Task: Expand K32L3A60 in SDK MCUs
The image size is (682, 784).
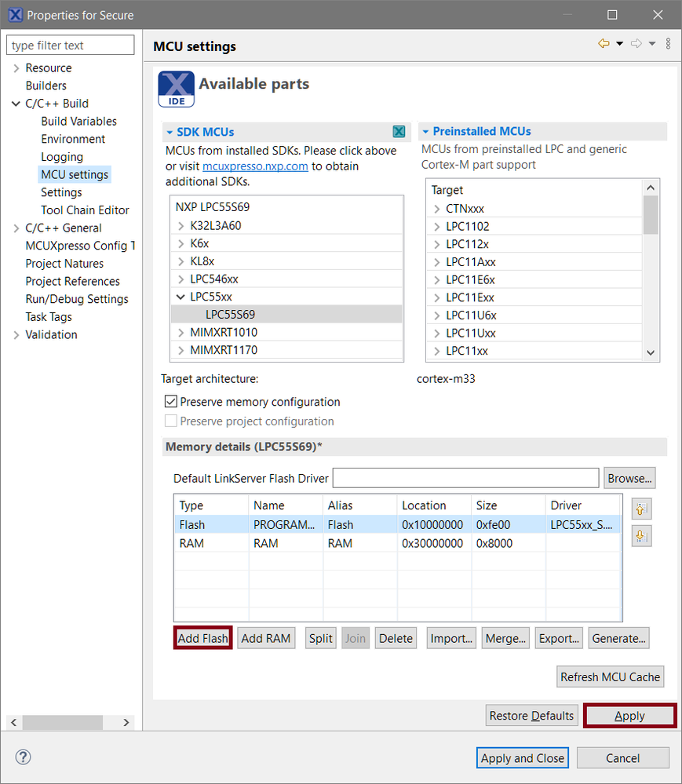Action: tap(181, 226)
